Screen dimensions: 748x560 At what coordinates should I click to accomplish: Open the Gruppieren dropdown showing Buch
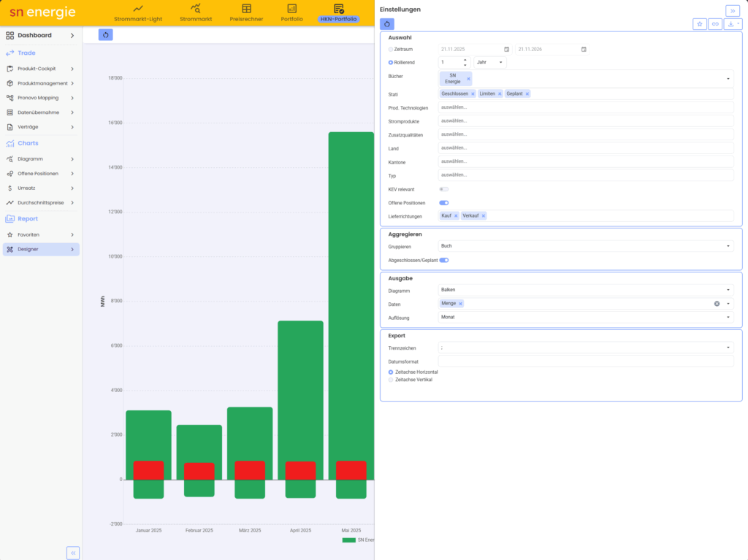pyautogui.click(x=586, y=246)
